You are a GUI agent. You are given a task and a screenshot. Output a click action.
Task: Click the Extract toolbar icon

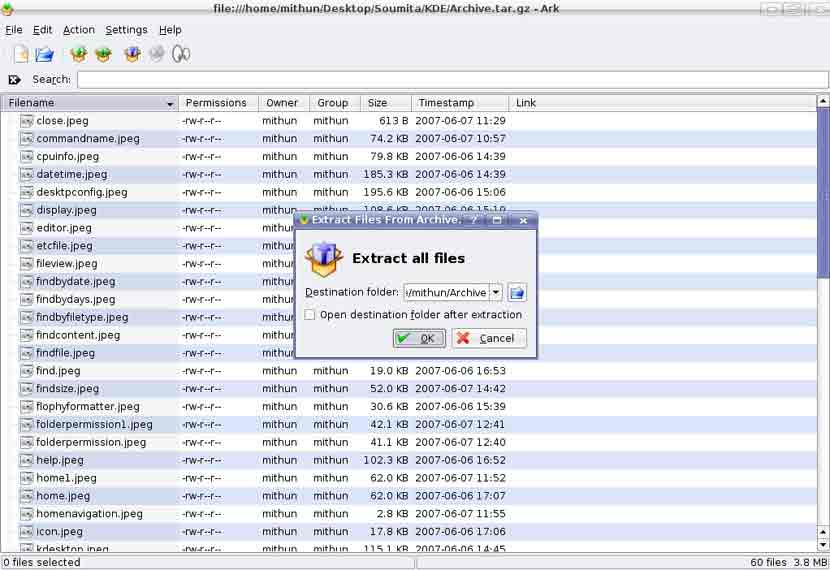pos(132,54)
